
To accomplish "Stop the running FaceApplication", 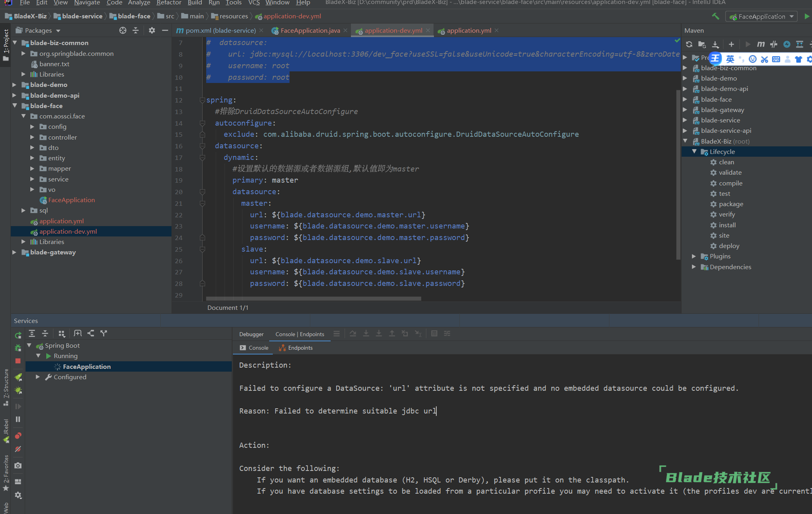I will 18,361.
